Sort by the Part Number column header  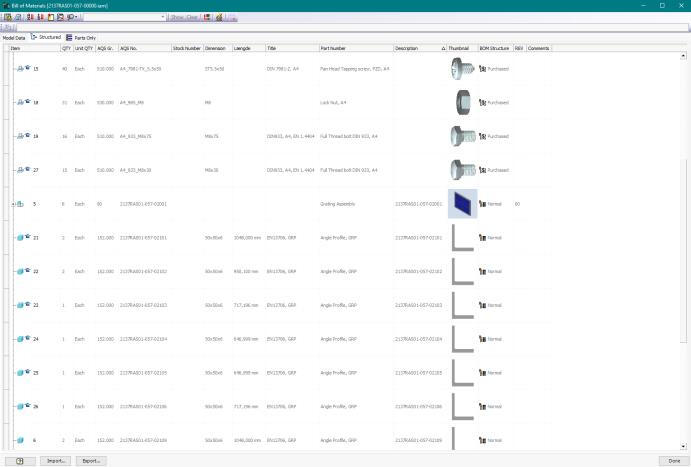pyautogui.click(x=334, y=48)
